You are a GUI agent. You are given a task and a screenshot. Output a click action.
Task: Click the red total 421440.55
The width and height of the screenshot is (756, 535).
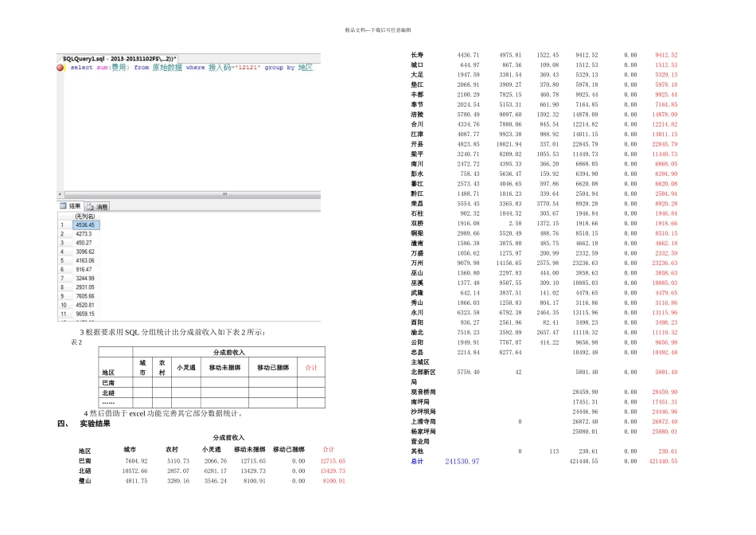663,461
